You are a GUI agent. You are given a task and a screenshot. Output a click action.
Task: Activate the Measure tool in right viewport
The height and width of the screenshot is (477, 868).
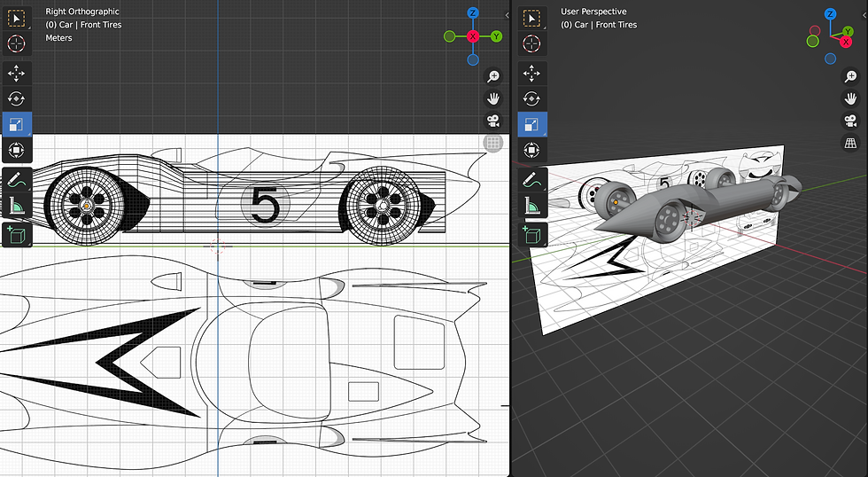(x=532, y=207)
